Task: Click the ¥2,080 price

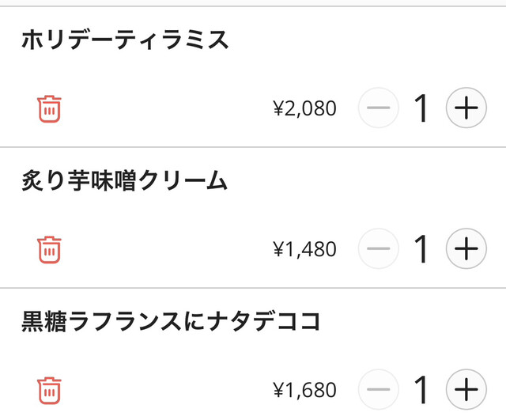Action: pos(304,109)
